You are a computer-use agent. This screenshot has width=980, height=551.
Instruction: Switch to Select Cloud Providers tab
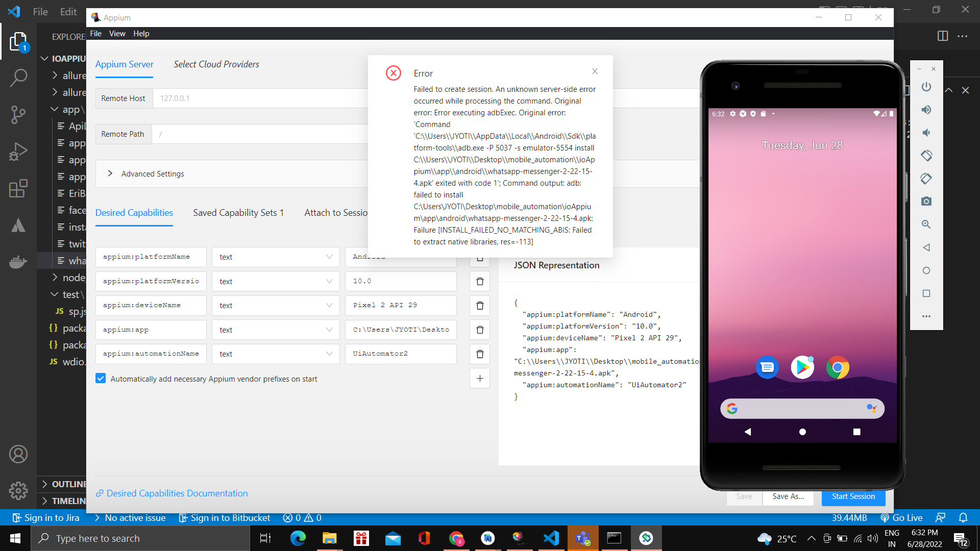click(216, 64)
